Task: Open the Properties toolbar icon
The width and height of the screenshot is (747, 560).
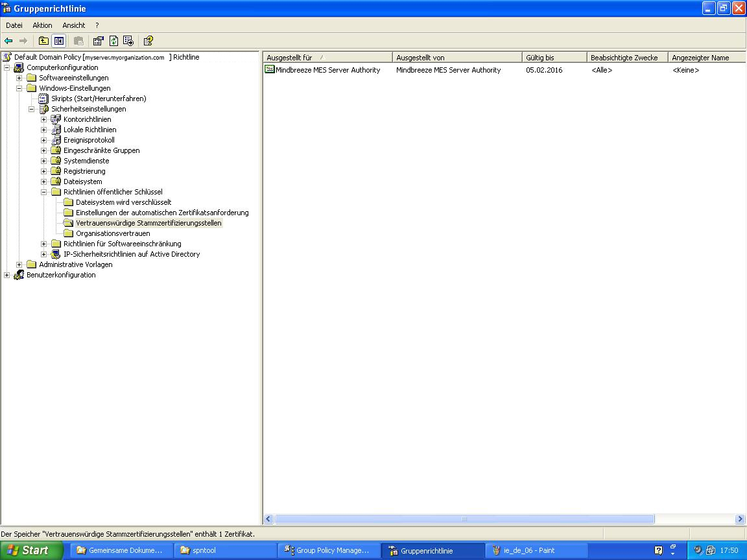Action: click(x=98, y=41)
